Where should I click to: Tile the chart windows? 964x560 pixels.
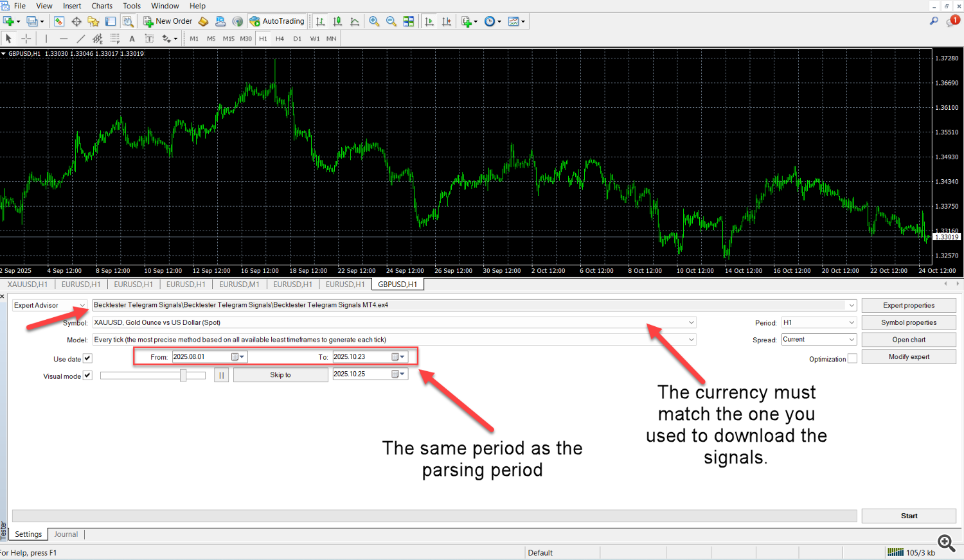pyautogui.click(x=409, y=21)
